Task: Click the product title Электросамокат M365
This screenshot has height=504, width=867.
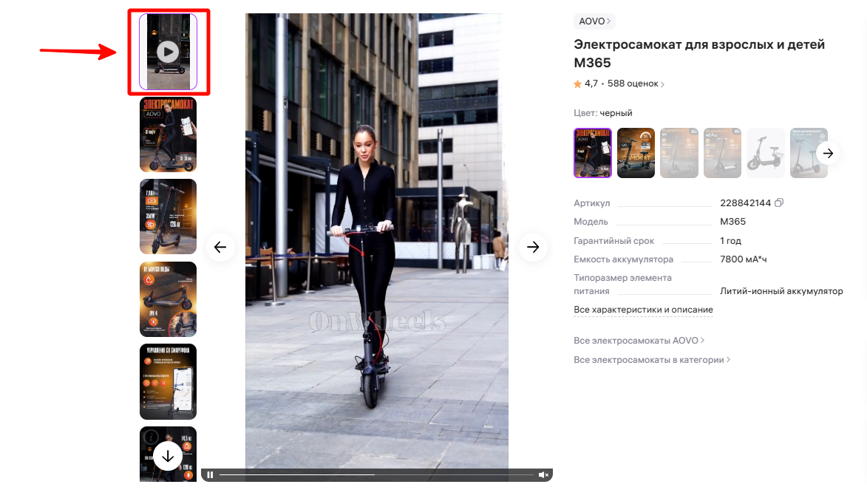Action: click(699, 53)
